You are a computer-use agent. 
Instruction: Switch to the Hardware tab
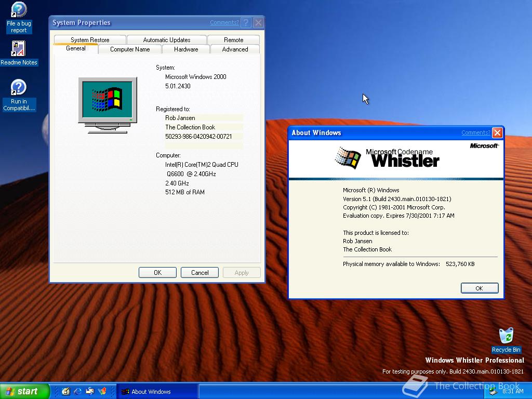click(x=186, y=49)
